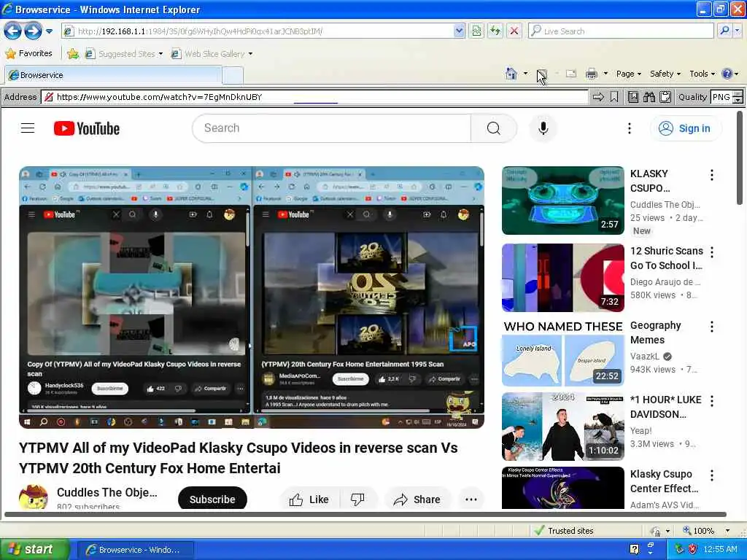Click the YouTube logo
Screen dimensions: 747x560
tap(87, 128)
